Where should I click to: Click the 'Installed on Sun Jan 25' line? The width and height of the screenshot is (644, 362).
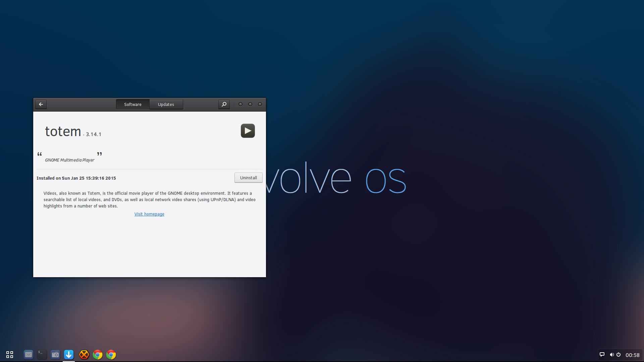click(76, 178)
